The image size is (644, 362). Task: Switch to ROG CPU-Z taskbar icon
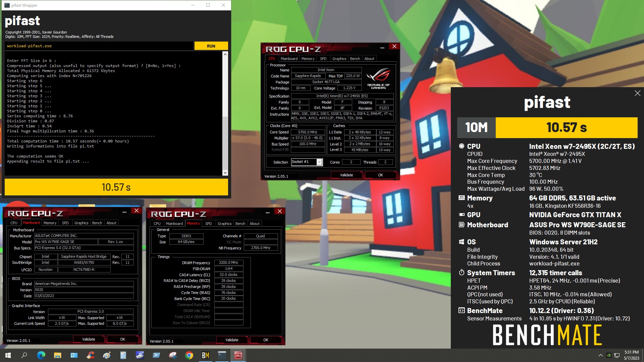point(238,355)
